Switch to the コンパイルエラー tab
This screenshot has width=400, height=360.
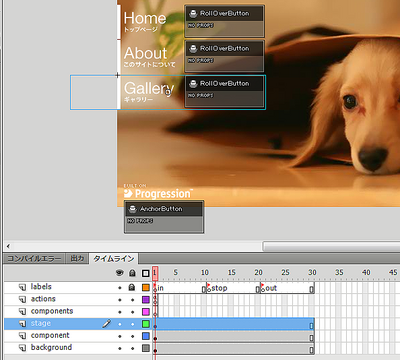click(34, 259)
